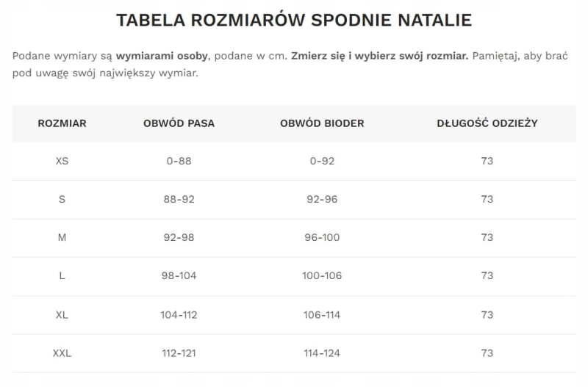The image size is (588, 387).
Task: Click waist value 88-92 in S row
Action: (x=179, y=199)
